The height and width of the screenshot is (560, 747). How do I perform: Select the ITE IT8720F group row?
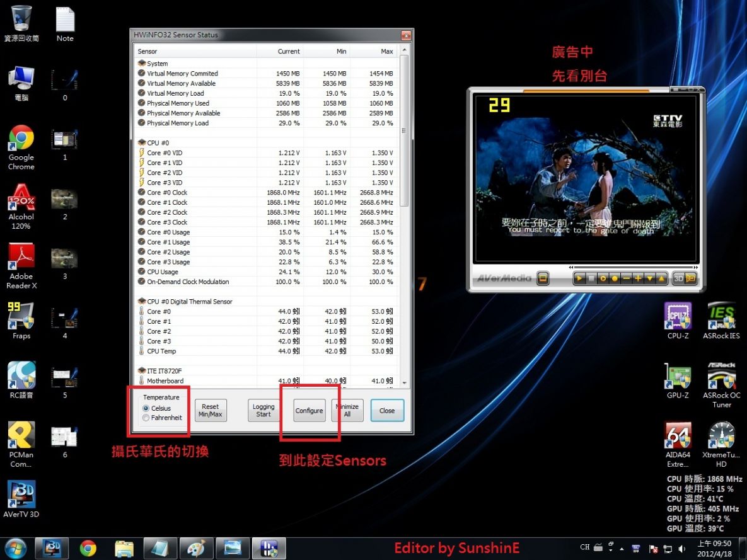tap(267, 370)
